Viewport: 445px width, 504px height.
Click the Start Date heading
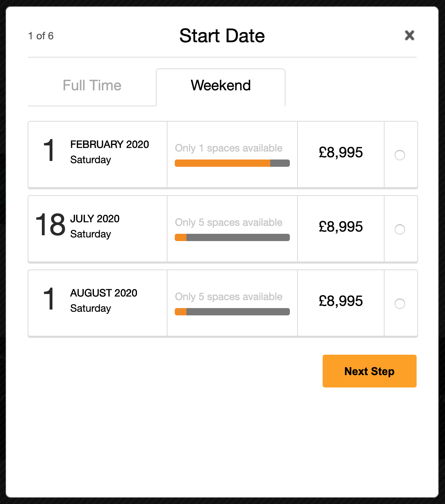[222, 36]
